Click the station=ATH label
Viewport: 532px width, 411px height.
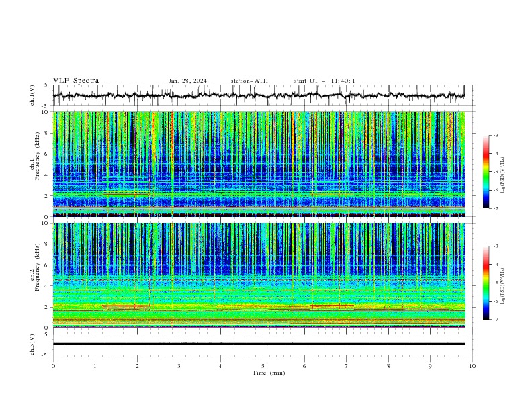pos(249,81)
